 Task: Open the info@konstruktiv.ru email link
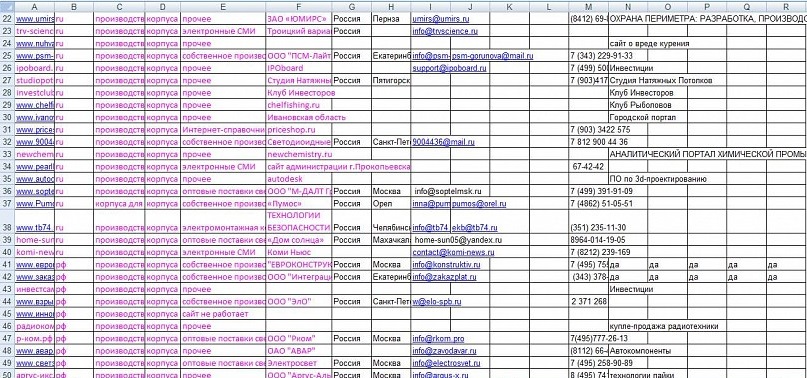click(x=446, y=265)
